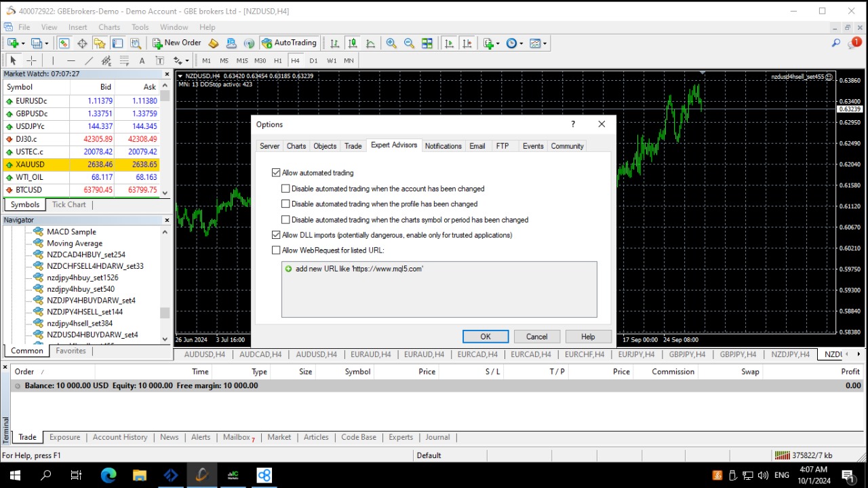Switch to the Notifications tab

pyautogui.click(x=443, y=146)
